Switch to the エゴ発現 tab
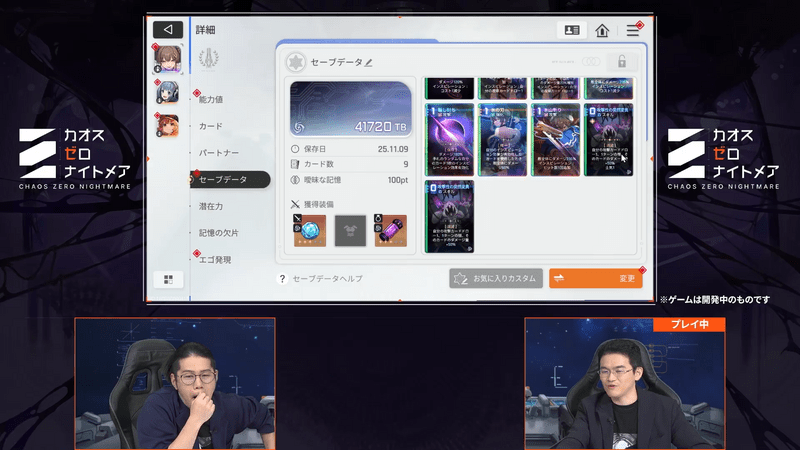Screen dimensions: 800x450 [x=215, y=260]
